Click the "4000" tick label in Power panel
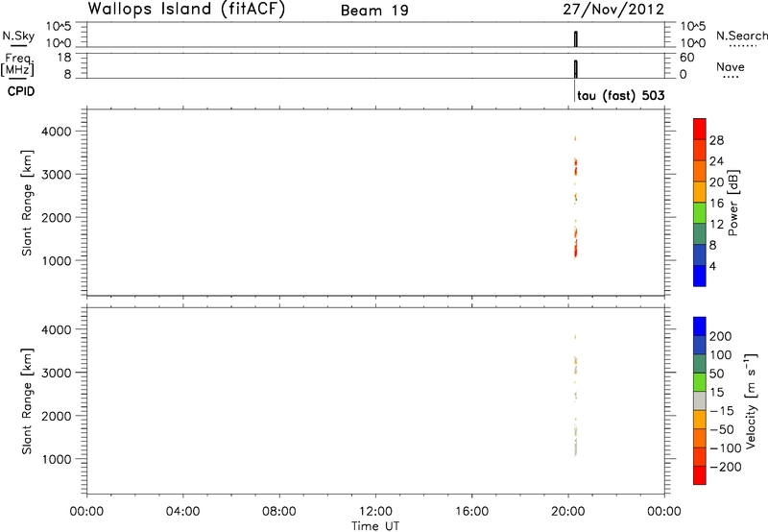768x532 pixels. point(57,132)
